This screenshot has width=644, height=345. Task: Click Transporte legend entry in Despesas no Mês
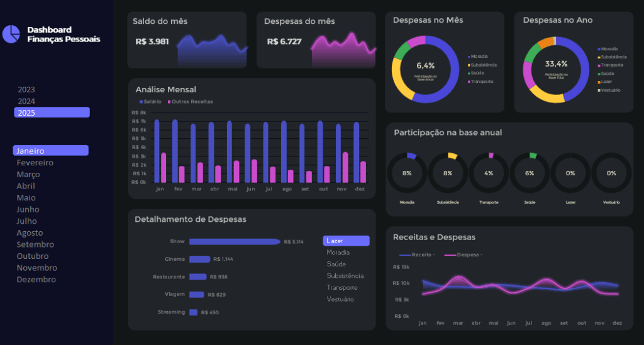480,82
